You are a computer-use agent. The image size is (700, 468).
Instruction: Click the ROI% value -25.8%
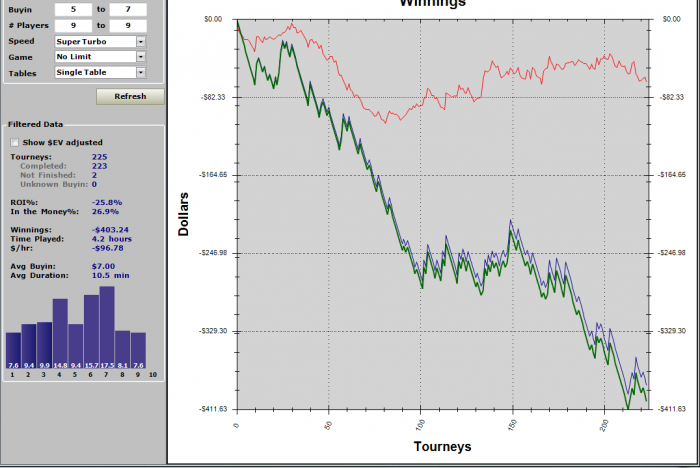[x=107, y=203]
